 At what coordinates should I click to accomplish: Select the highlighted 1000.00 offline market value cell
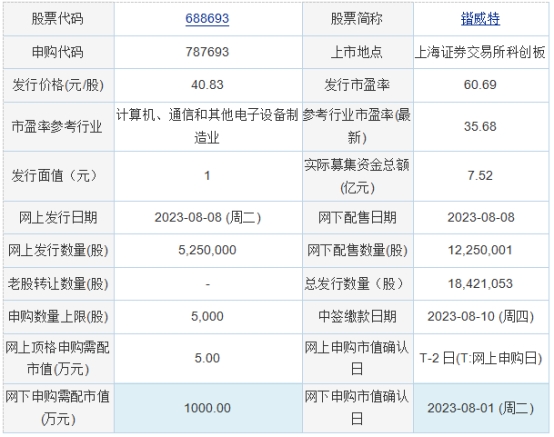(x=208, y=408)
